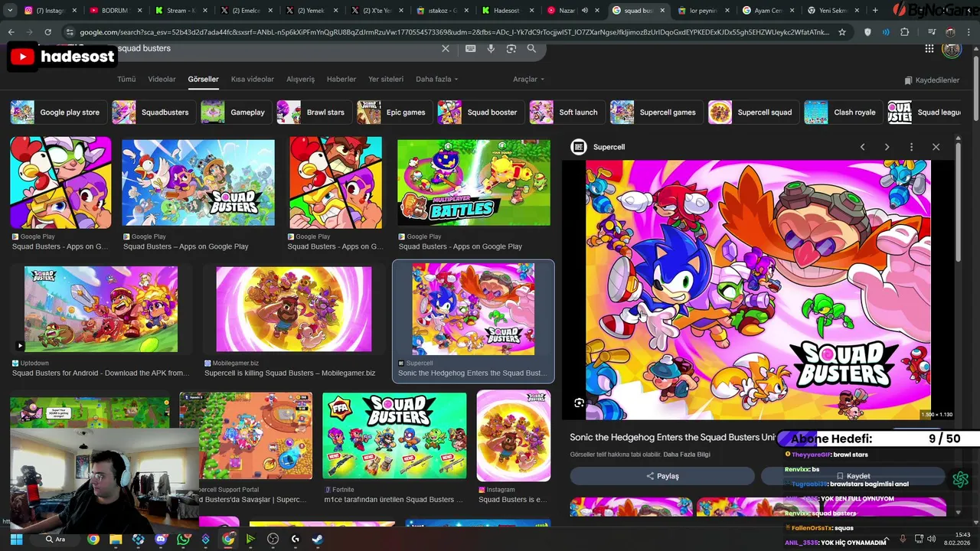Open Daha Fazla Bilgi link

coord(687,455)
